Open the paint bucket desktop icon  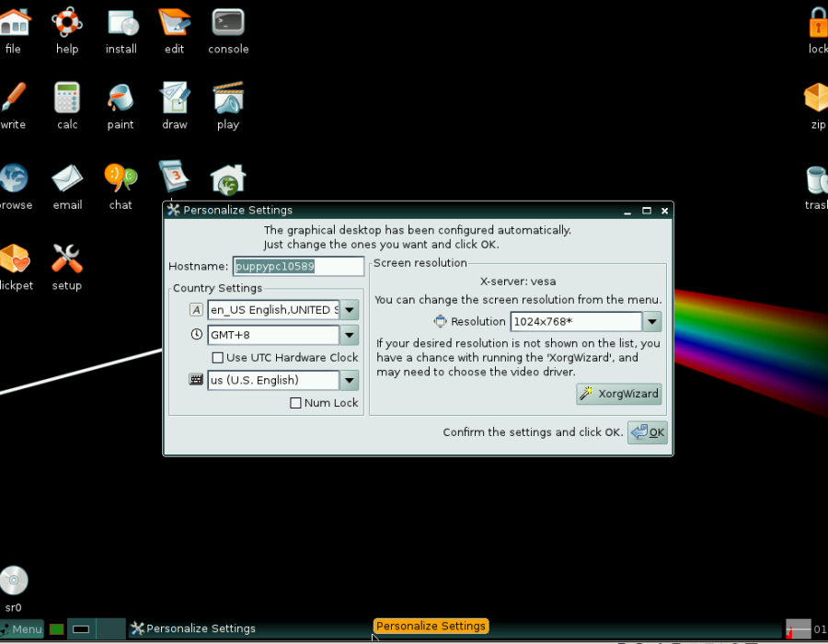click(x=121, y=98)
